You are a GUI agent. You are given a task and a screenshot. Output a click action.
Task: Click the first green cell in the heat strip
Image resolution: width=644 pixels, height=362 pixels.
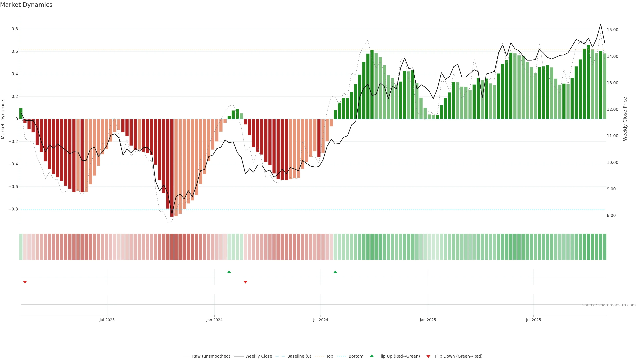point(21,247)
